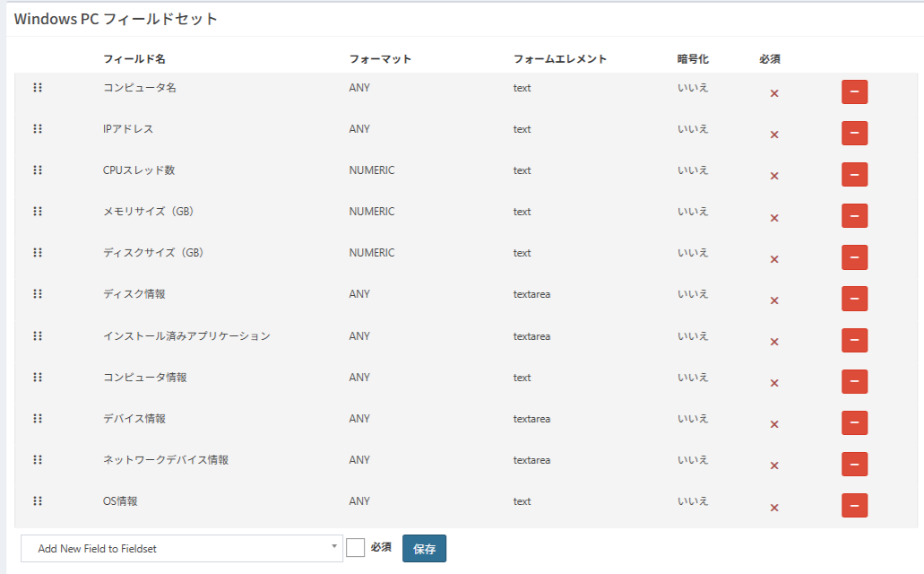Select the メモリサイズ(GB) field name
The image size is (924, 574).
point(149,211)
